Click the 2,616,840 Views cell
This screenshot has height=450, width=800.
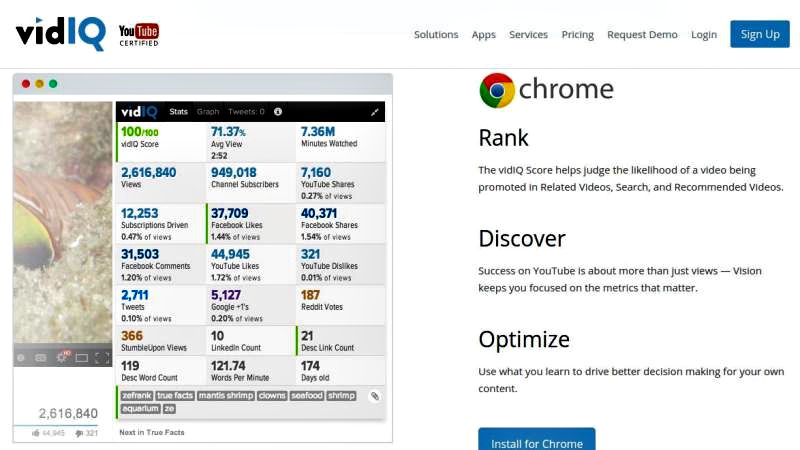(x=161, y=183)
